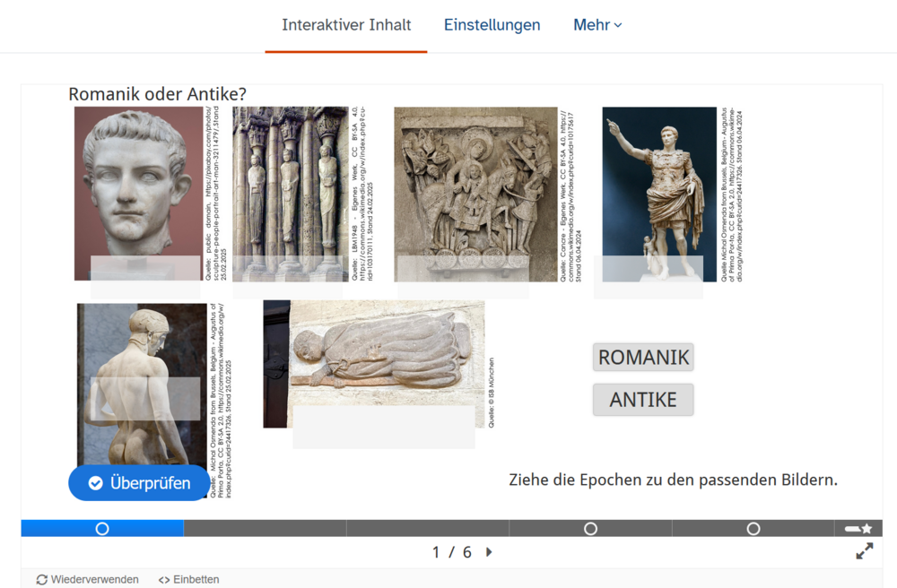Click the text 'Ziehe die Epochen zu den passenden Bildern.'
Screen dimensions: 897x588
[x=674, y=480]
